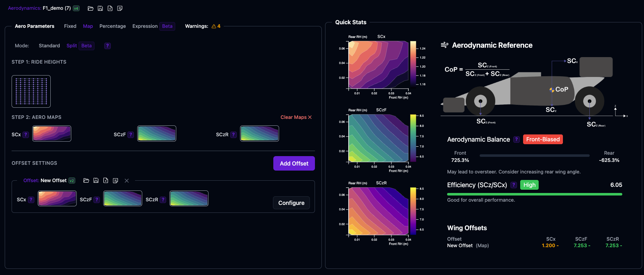Click the Add Offset button
644x275 pixels.
click(x=294, y=163)
